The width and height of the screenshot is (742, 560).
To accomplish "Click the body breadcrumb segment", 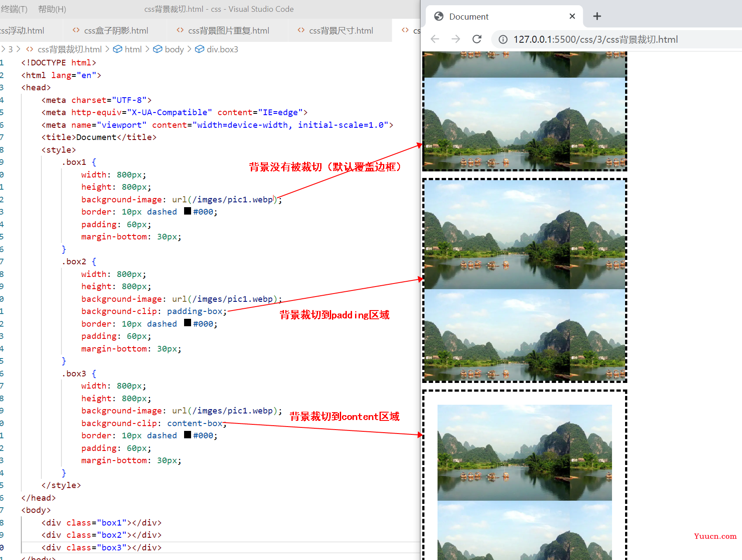I will click(x=174, y=49).
